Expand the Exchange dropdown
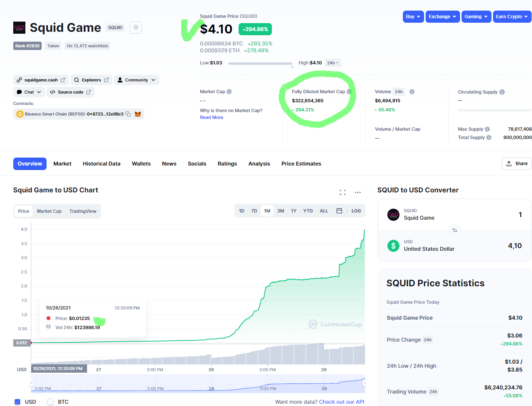This screenshot has height=406, width=532. [443, 17]
